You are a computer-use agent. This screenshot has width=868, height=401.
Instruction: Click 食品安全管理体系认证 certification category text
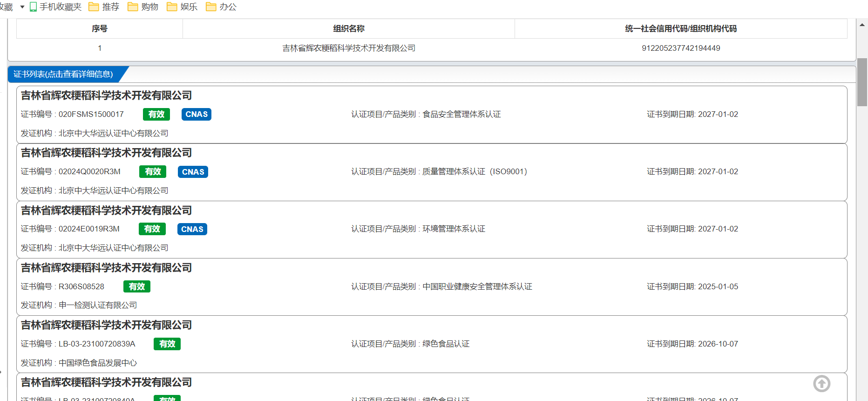coord(461,114)
